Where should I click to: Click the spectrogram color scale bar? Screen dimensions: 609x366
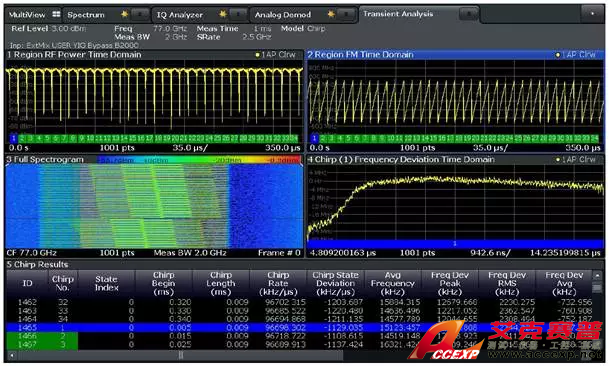click(x=199, y=160)
